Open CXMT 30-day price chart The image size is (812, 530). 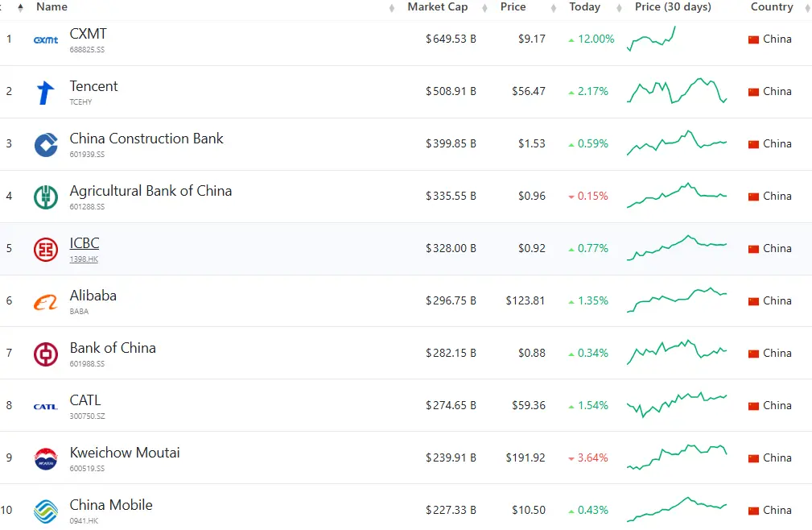(651, 39)
